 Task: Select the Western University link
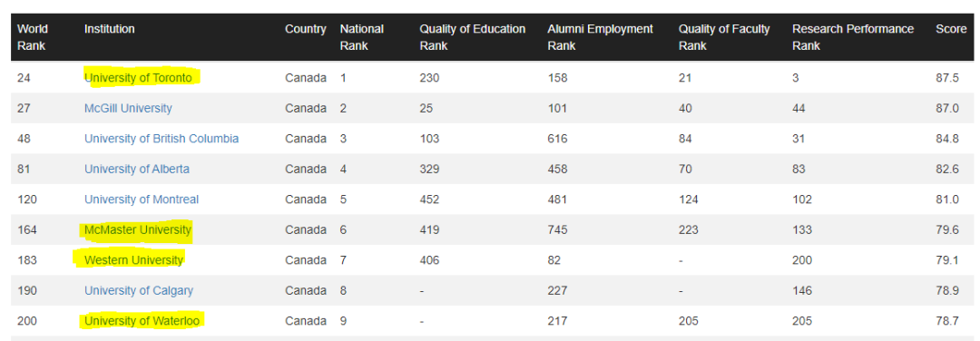pyautogui.click(x=133, y=259)
